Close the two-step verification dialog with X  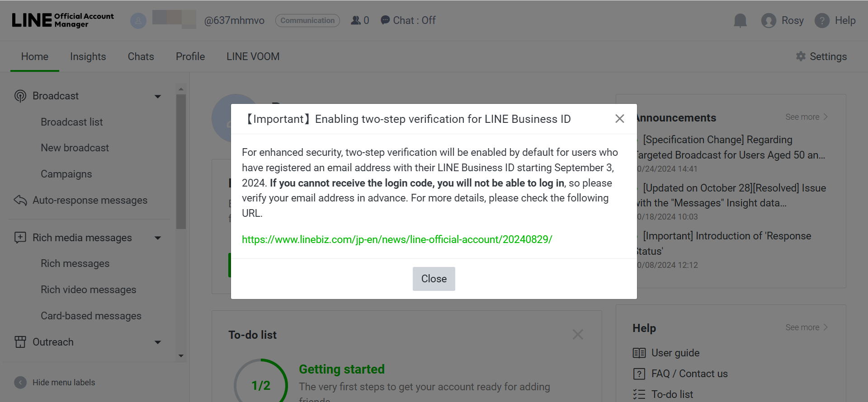pos(619,119)
